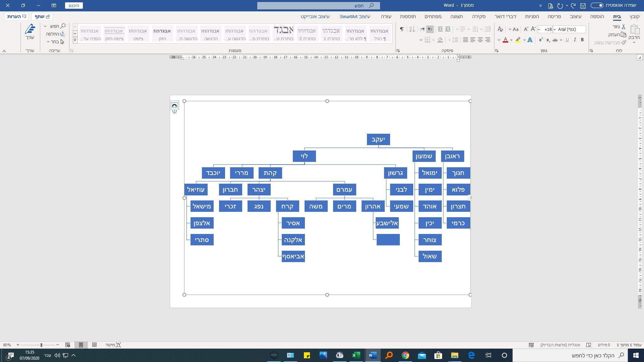Click the zoom slider handle
The height and width of the screenshot is (362, 644).
(41, 345)
